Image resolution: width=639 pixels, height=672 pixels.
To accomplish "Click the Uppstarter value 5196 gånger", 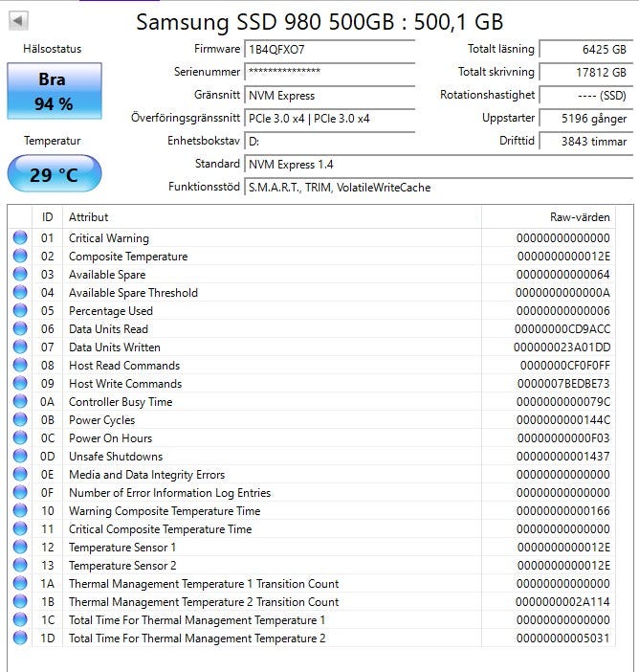I will 585,119.
